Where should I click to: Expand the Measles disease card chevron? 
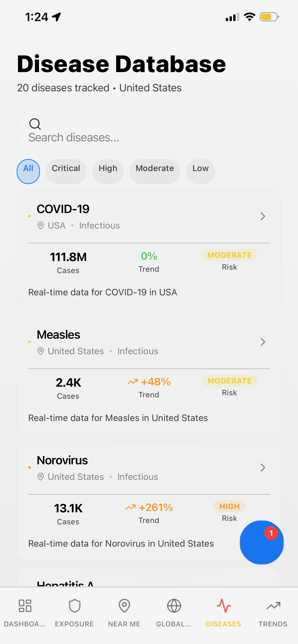click(x=262, y=342)
